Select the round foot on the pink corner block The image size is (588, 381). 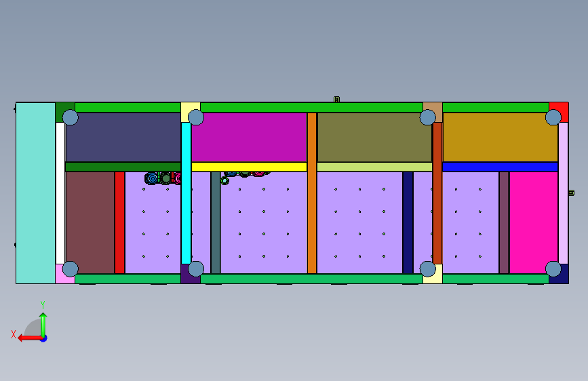(x=70, y=269)
